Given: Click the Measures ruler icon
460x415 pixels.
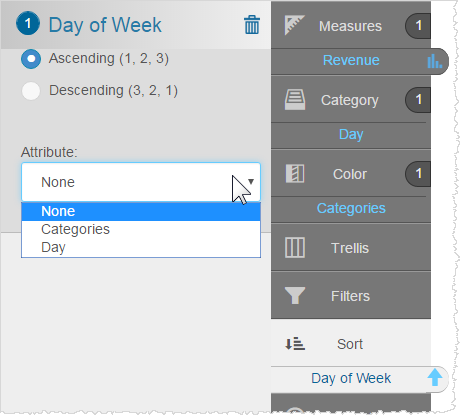Looking at the screenshot, I should (294, 25).
